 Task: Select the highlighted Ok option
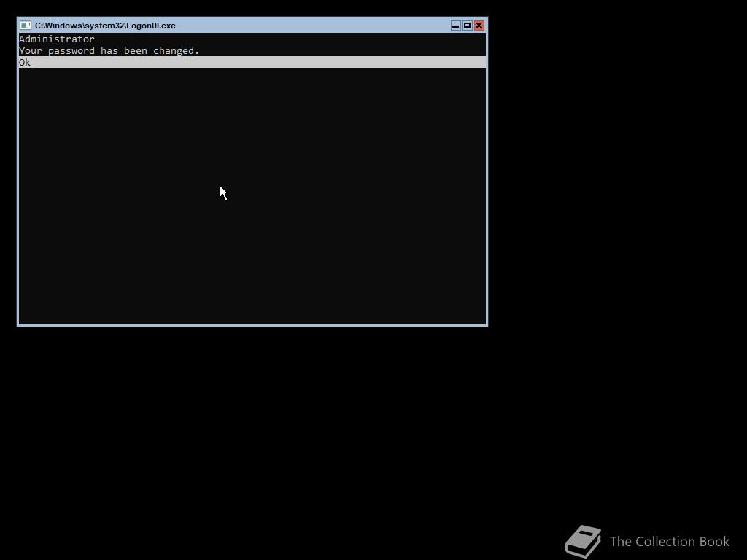coord(252,63)
